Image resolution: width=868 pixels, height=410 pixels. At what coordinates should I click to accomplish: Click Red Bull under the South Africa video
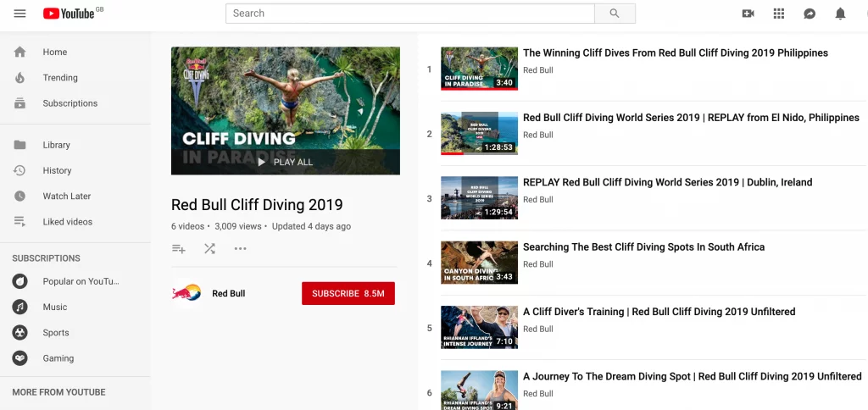tap(538, 264)
